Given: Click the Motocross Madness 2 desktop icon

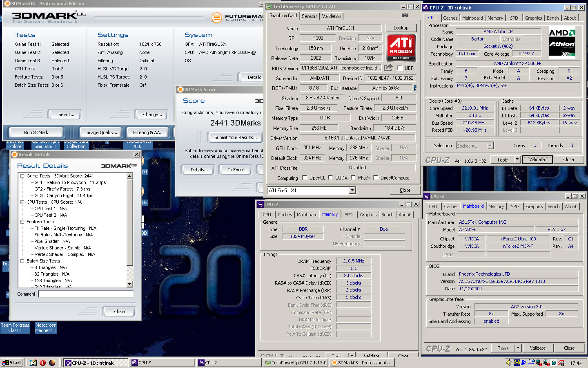Looking at the screenshot, I should 45,328.
